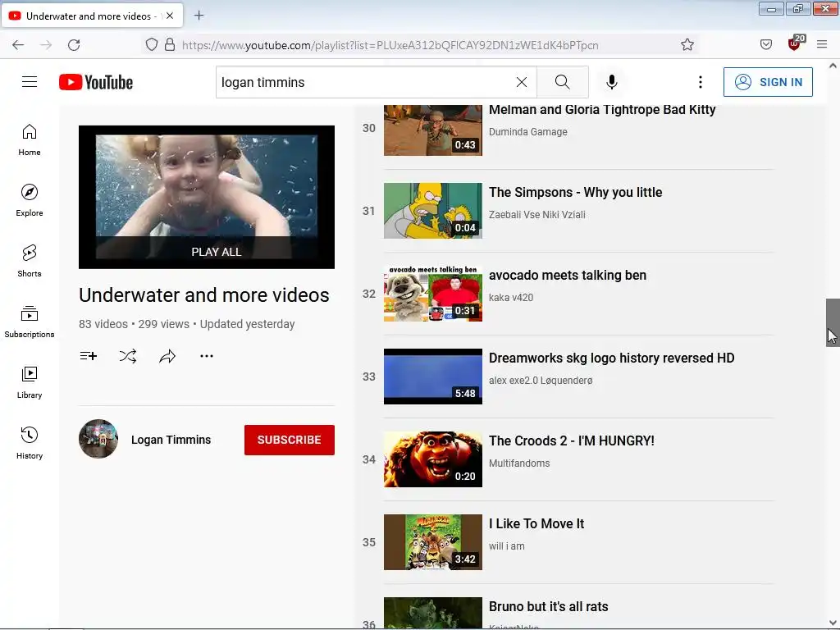This screenshot has height=630, width=840.
Task: Open Melman and Gloria Tightrope Bad Kitty video
Action: click(602, 110)
